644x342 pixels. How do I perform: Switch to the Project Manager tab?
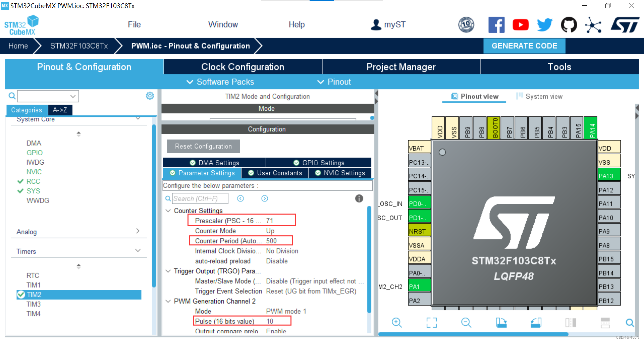[x=401, y=67]
